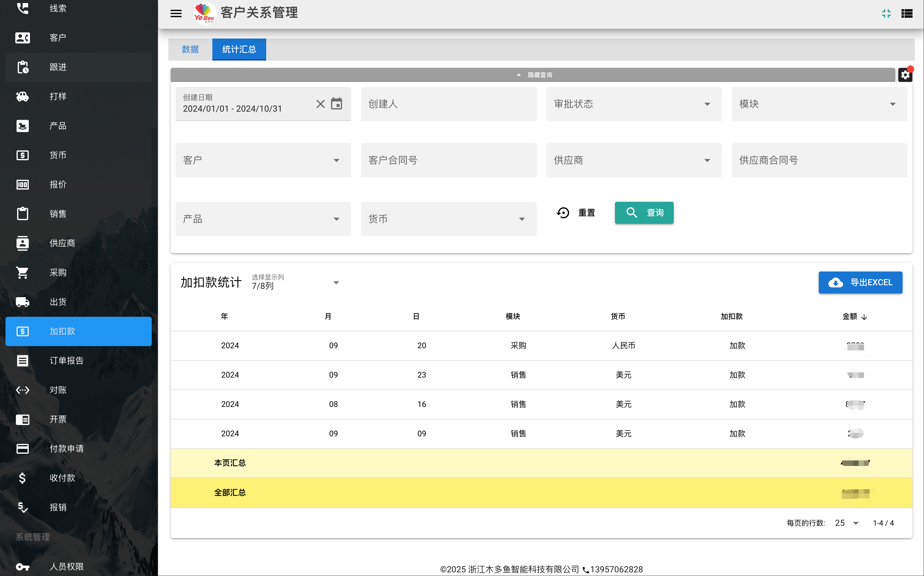Click the 客户合同号 input field

(x=448, y=160)
